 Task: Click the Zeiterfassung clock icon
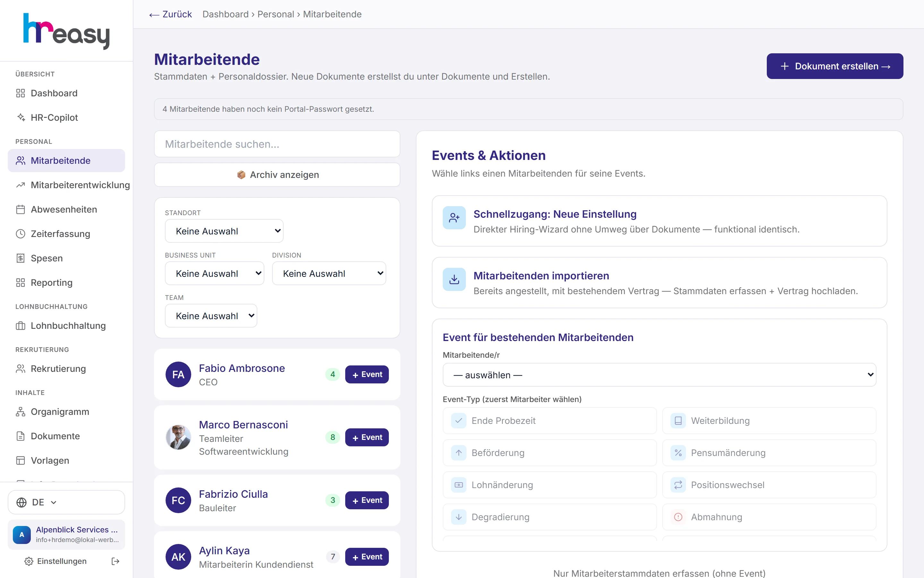click(x=21, y=234)
